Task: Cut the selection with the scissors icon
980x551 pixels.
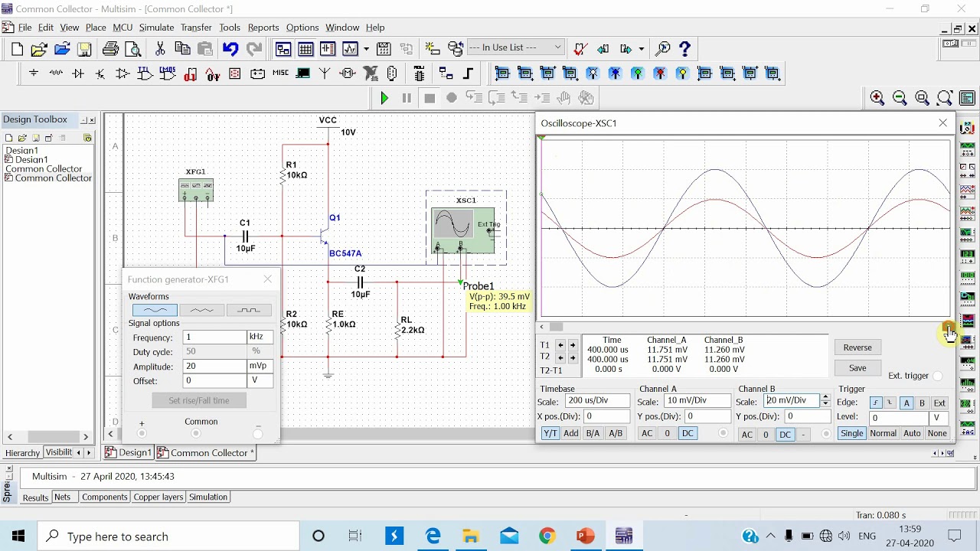Action: [x=160, y=50]
